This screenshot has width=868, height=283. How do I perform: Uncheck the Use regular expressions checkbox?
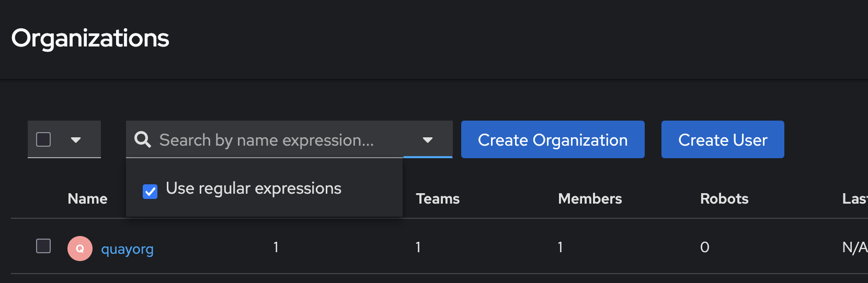pyautogui.click(x=150, y=192)
